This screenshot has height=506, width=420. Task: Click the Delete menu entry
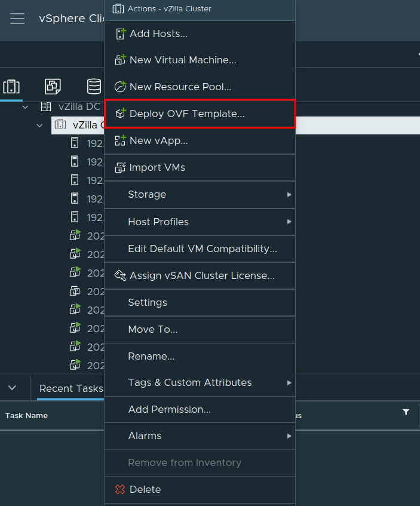(200, 489)
